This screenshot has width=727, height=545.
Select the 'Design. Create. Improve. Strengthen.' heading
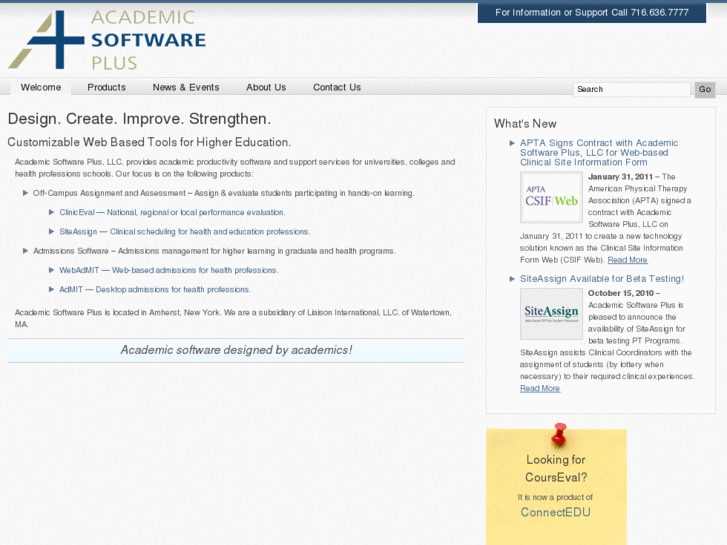click(139, 119)
